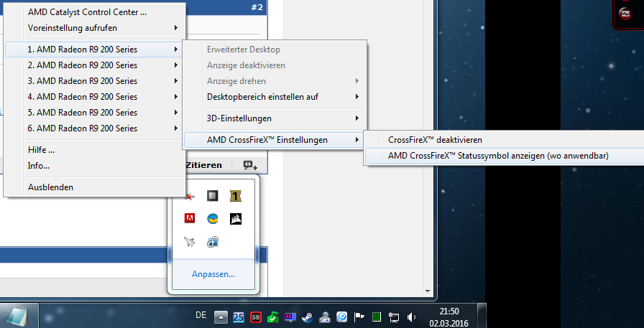
Task: Click the green grid tray icon
Action: pyautogui.click(x=376, y=317)
